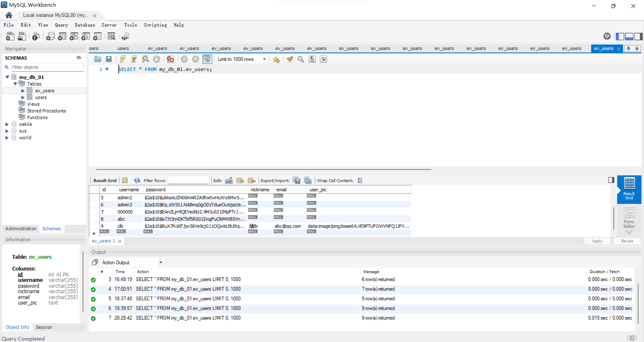644x342 pixels.
Task: Collapse the my_db_01 schema
Action: click(x=7, y=77)
